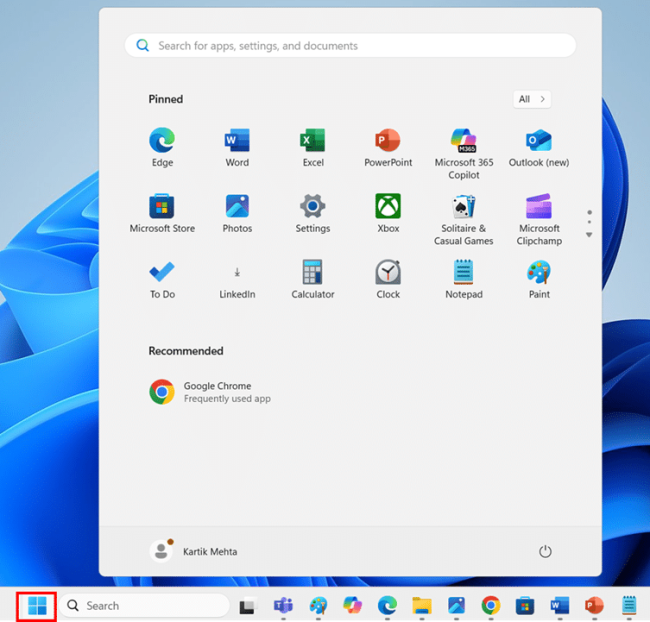Open Kartik Mehta account menu
The image size is (650, 622).
click(x=194, y=552)
